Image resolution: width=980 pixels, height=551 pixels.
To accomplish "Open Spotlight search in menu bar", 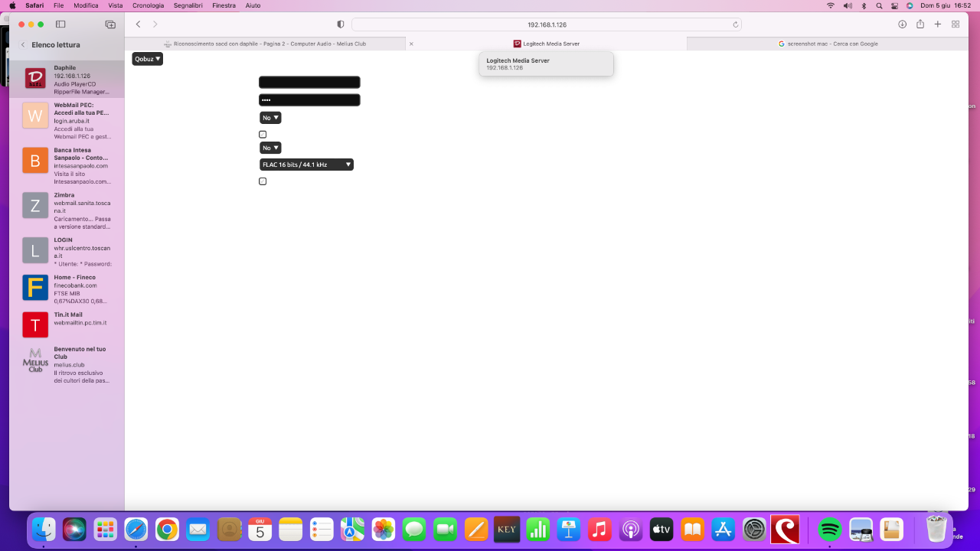I will point(879,5).
